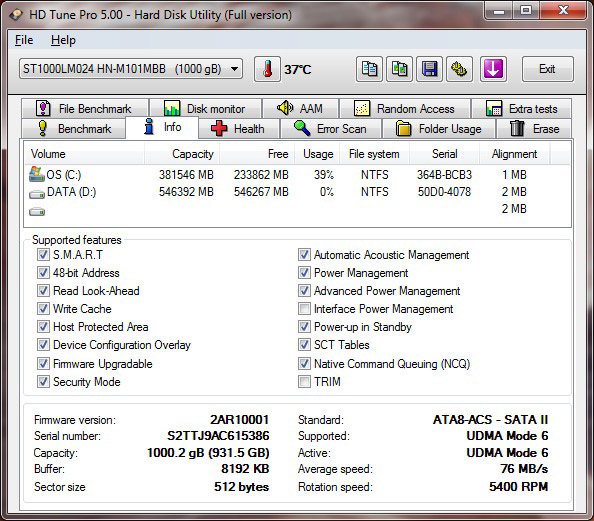The width and height of the screenshot is (594, 521).
Task: Copy screenshot to clipboard icon
Action: coord(399,69)
